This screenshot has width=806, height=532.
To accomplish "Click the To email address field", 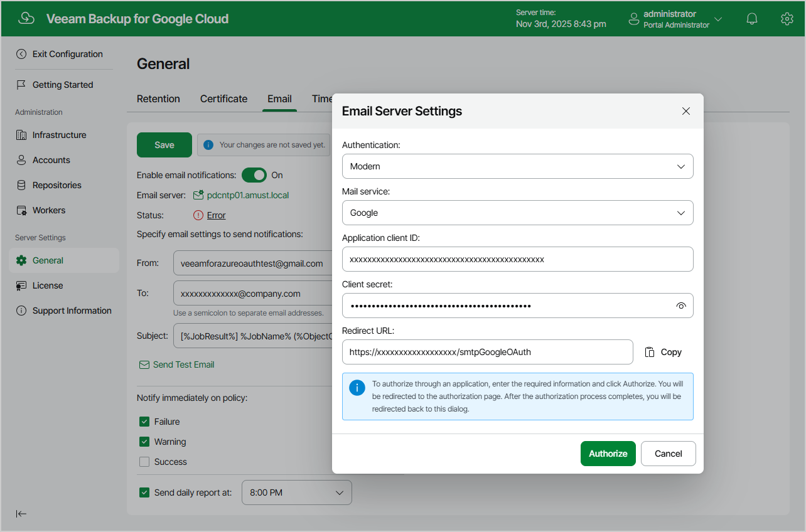I will [x=252, y=293].
